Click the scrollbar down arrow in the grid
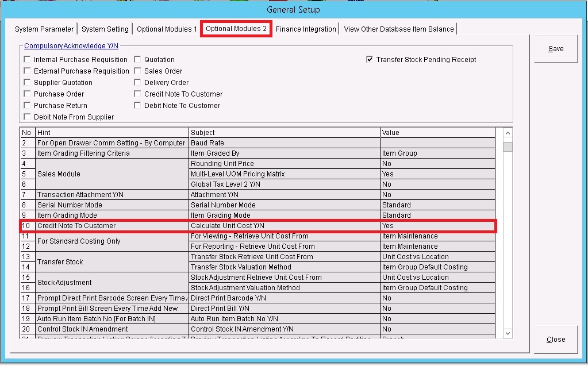The image size is (588, 366). [x=508, y=333]
